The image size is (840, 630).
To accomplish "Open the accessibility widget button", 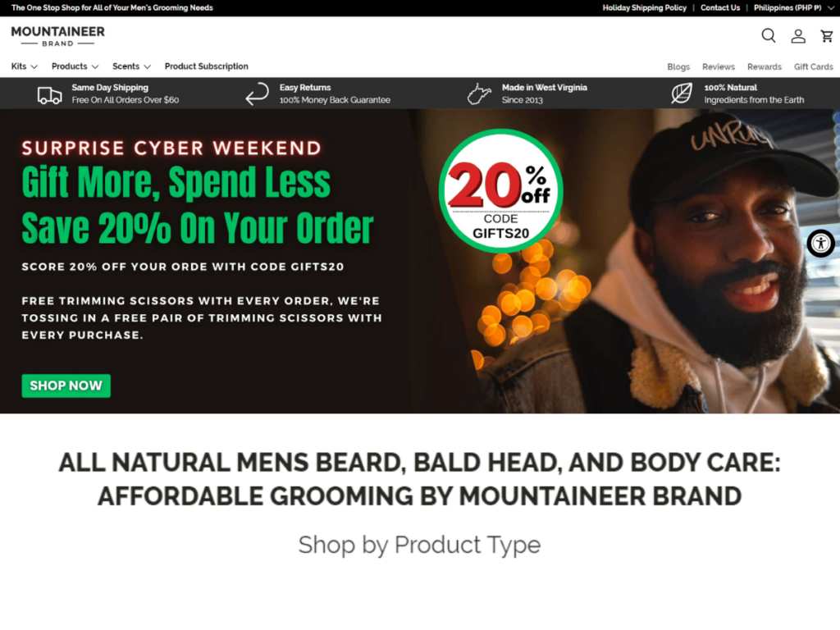I will (820, 243).
